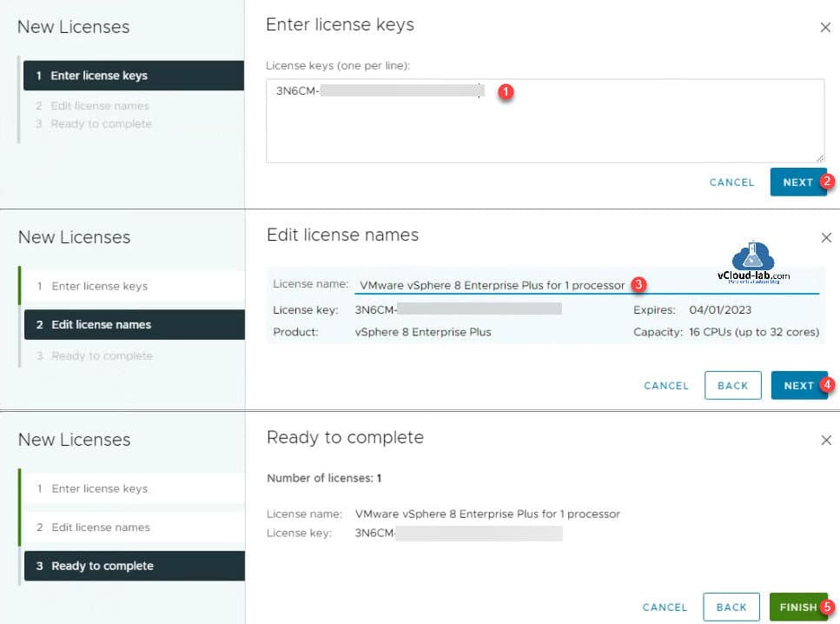Click Capacity value 16 CPUs (up to 32 cores)
Viewport: 840px width, 624px height.
[754, 332]
